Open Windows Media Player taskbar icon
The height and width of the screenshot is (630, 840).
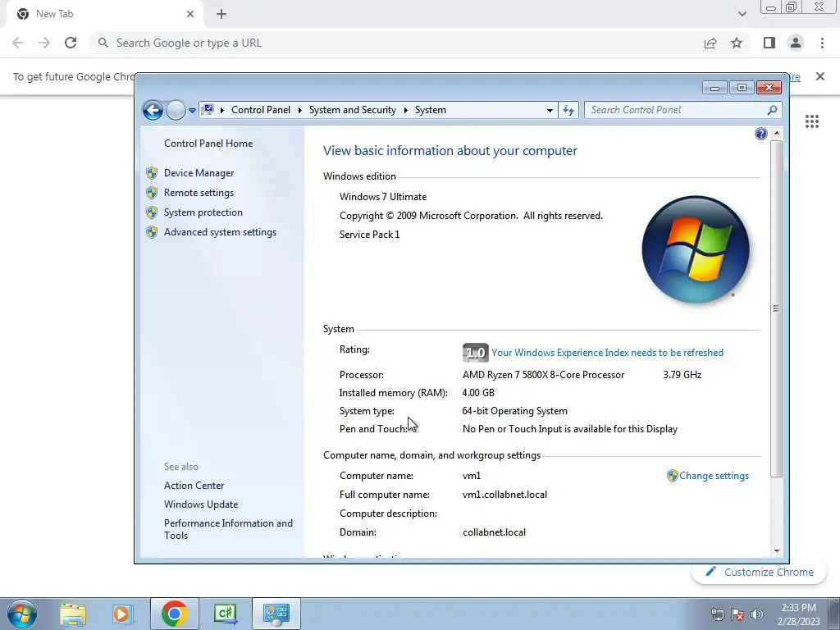[122, 614]
